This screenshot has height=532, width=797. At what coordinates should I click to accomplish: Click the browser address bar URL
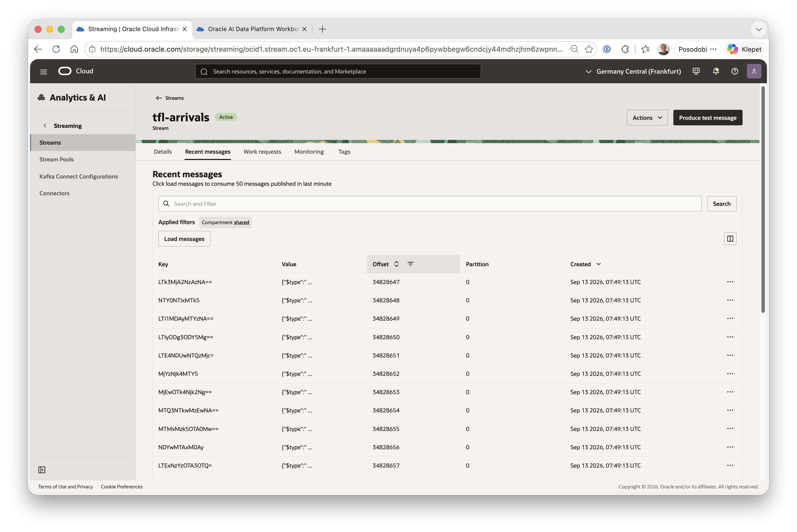(331, 49)
